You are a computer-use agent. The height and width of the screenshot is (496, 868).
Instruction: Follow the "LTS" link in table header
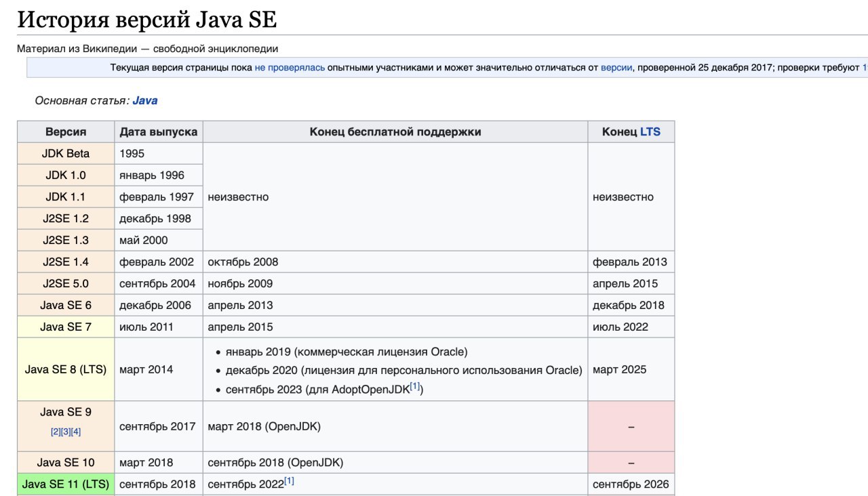click(650, 131)
